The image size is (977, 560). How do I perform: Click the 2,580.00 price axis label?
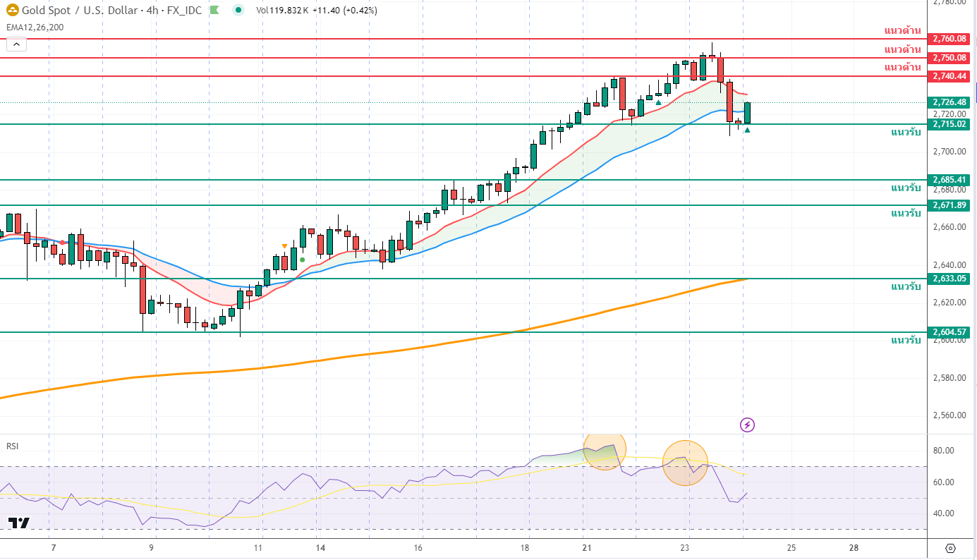tap(949, 378)
